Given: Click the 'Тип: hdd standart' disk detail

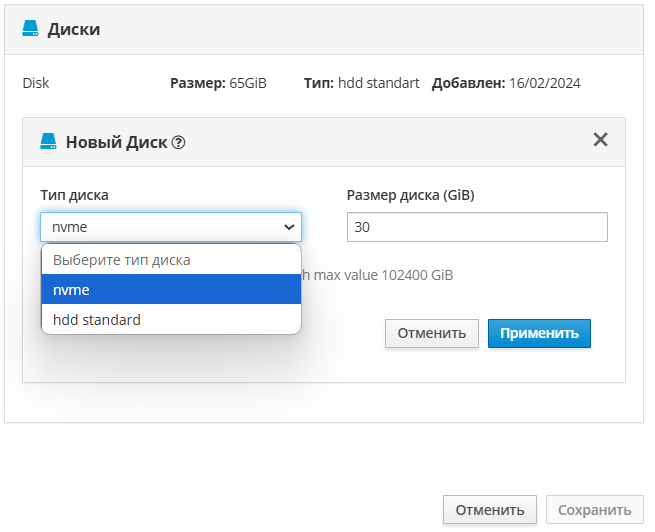Looking at the screenshot, I should 361,83.
